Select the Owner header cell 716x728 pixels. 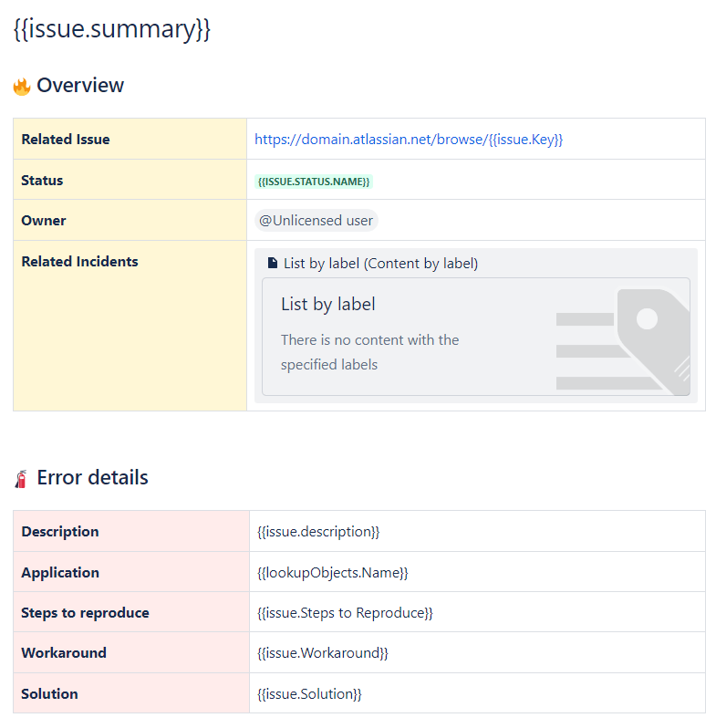click(x=44, y=221)
